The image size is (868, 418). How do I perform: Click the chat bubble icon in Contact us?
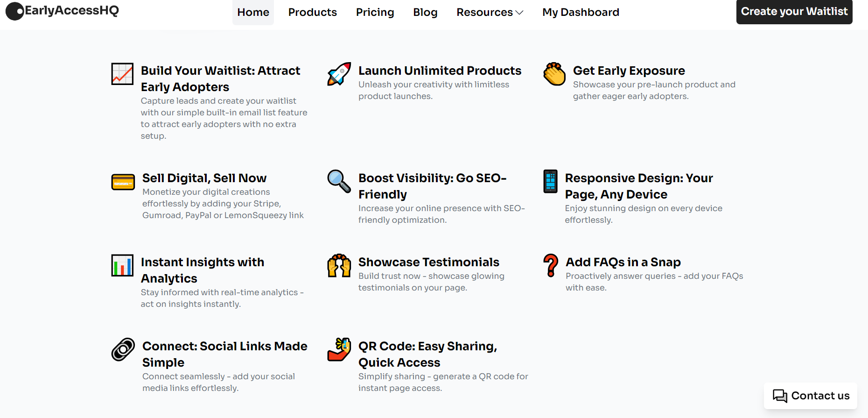point(780,396)
